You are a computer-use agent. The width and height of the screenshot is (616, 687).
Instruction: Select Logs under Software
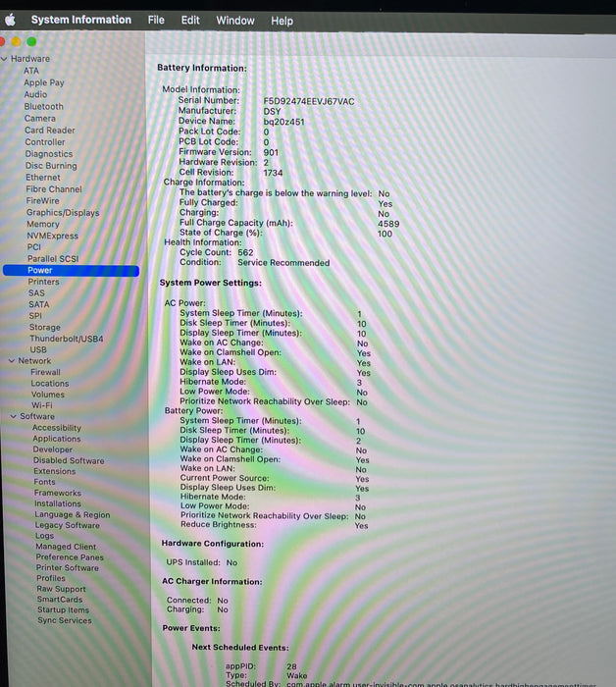pyautogui.click(x=45, y=536)
